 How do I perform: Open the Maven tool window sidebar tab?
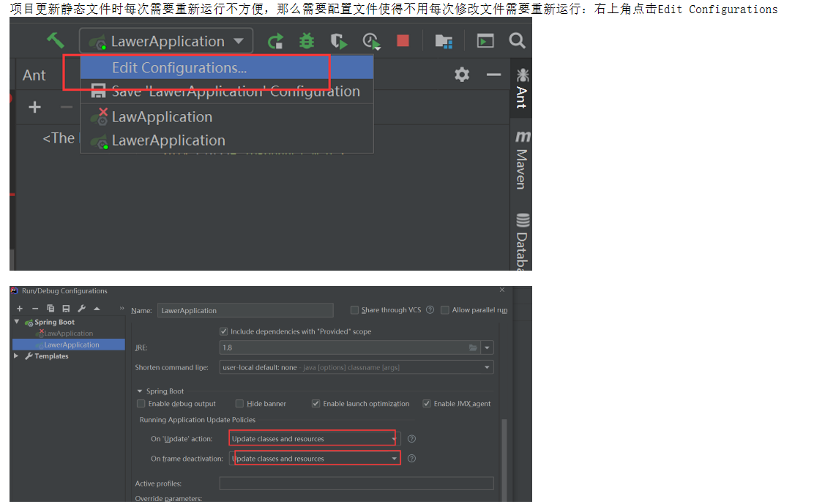pyautogui.click(x=521, y=159)
